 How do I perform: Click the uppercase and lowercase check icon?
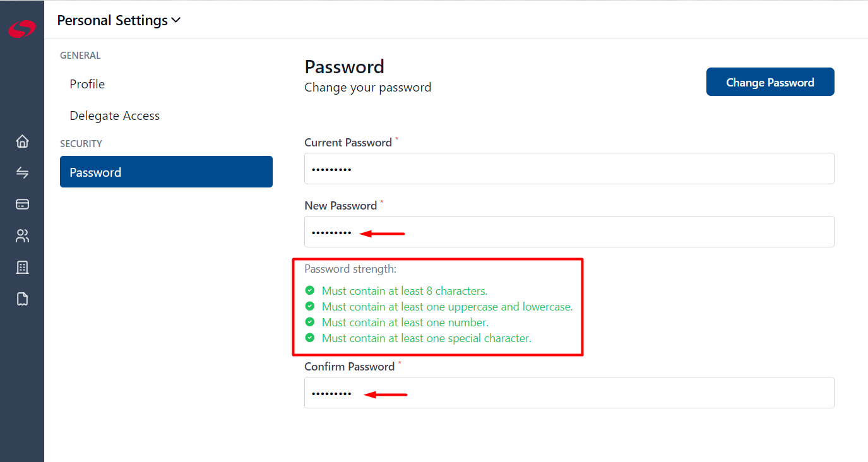tap(309, 306)
